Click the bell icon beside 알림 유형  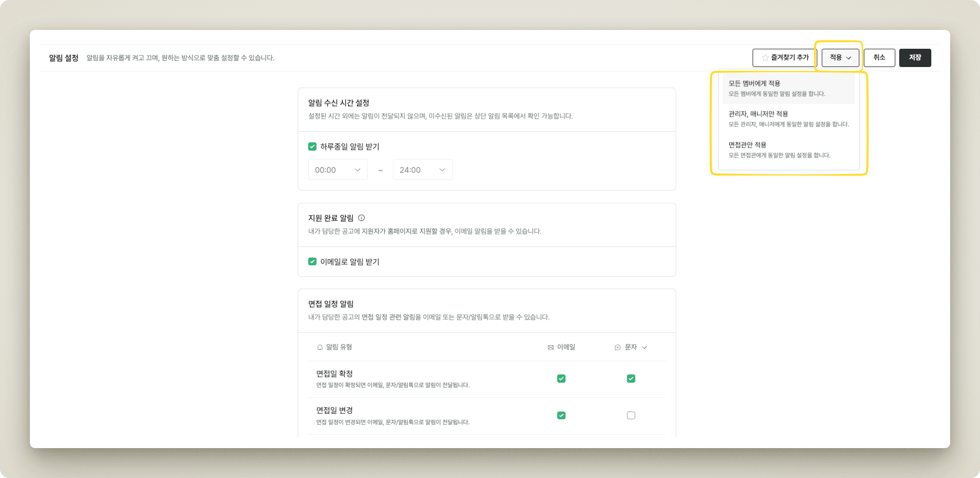pos(320,347)
